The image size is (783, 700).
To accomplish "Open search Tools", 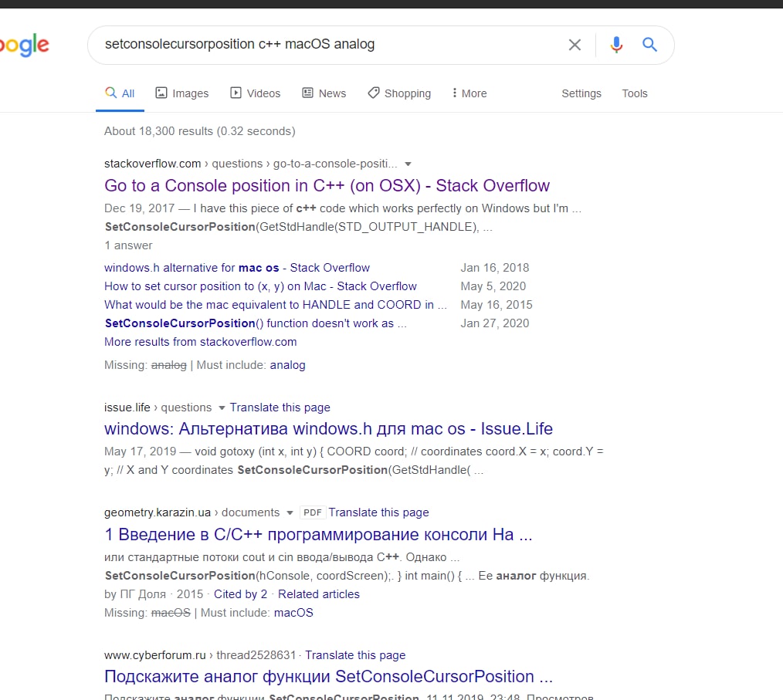I will 634,93.
